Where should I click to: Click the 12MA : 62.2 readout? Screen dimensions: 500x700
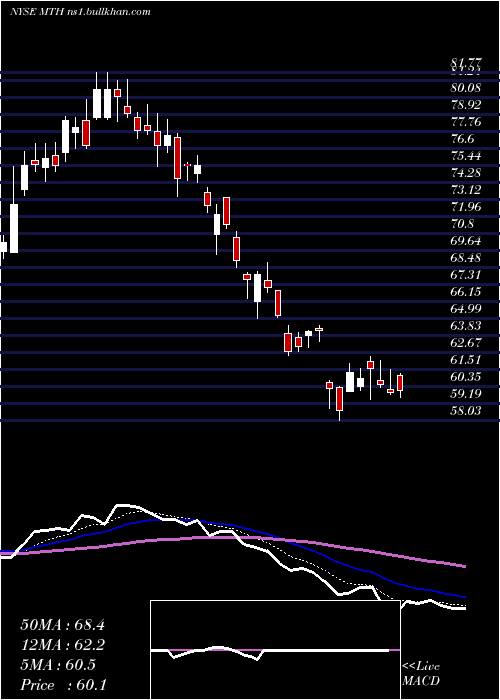62,645
